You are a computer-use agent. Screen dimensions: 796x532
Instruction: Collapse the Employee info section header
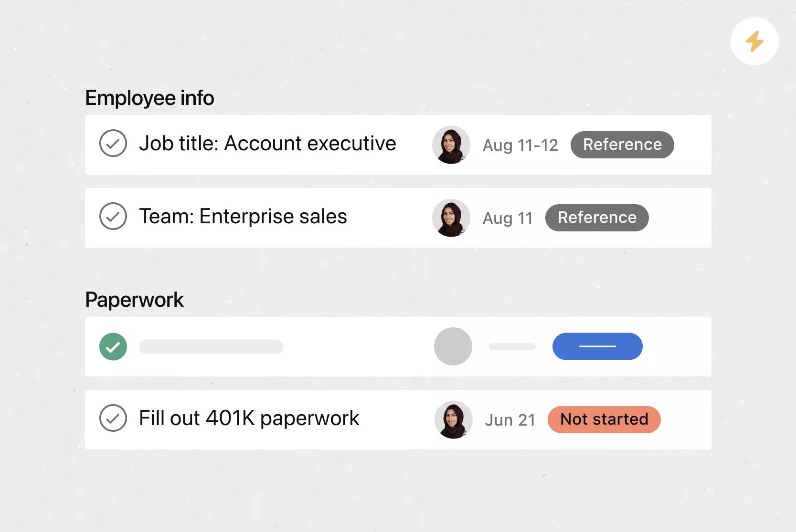click(x=149, y=98)
